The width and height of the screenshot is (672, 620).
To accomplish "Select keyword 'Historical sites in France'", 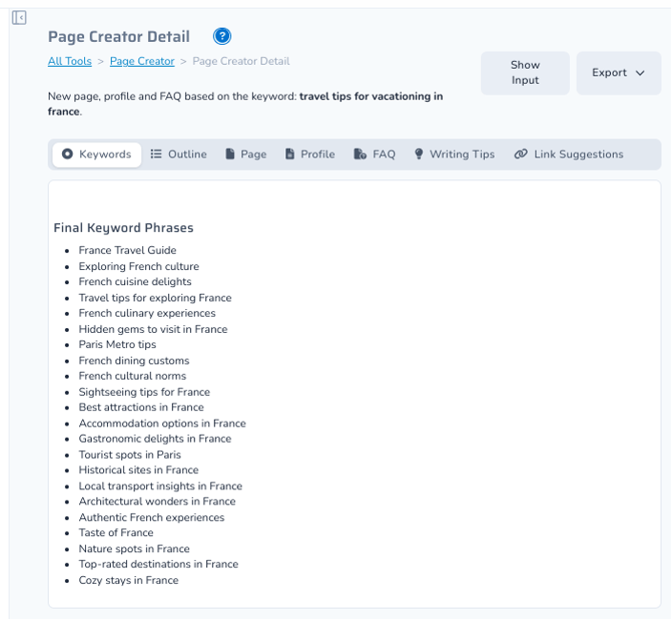I will (138, 470).
